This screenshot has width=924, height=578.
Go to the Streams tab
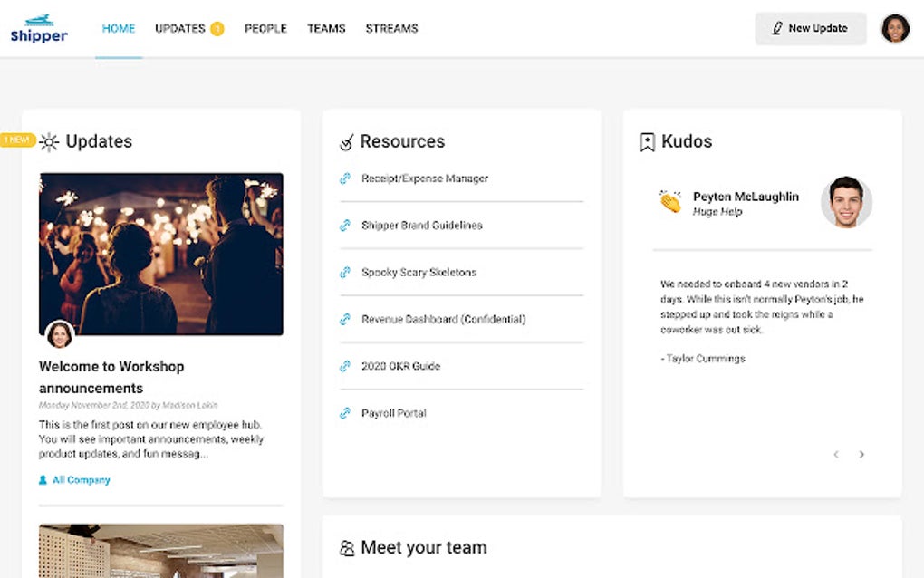[391, 29]
